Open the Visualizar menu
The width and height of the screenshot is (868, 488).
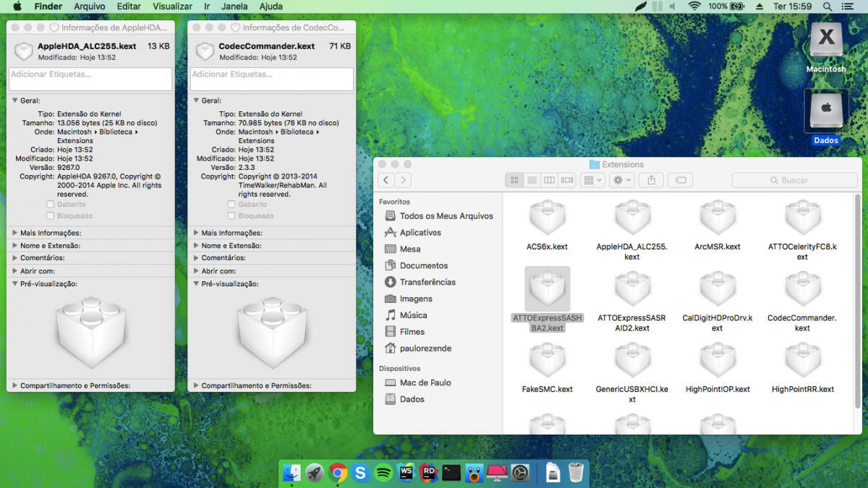click(172, 7)
